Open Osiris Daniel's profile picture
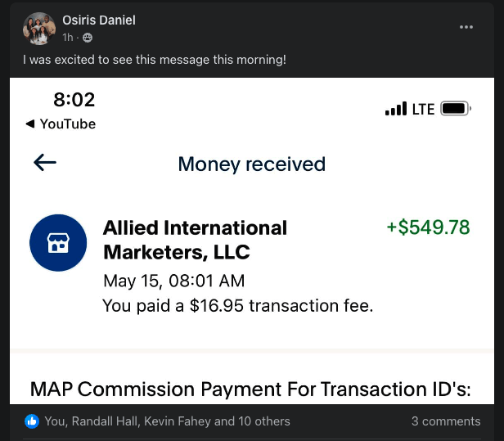The height and width of the screenshot is (441, 504). [x=39, y=29]
